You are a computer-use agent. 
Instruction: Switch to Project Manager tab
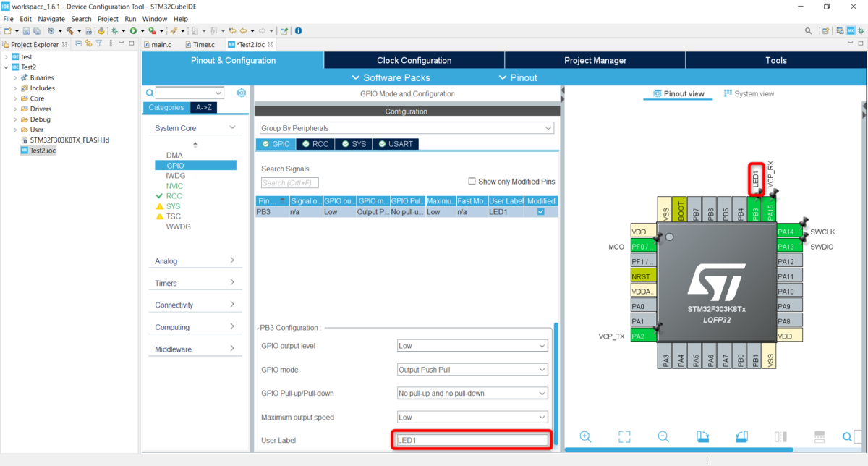point(595,60)
